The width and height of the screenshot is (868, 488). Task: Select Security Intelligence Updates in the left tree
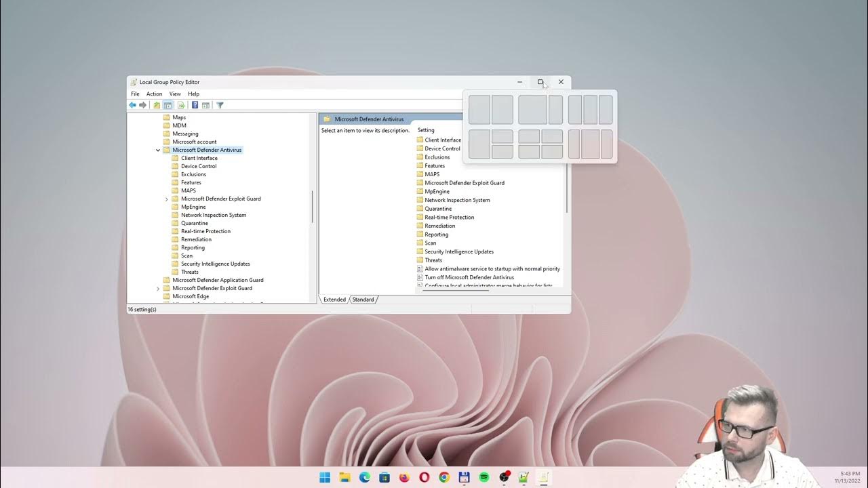point(216,264)
